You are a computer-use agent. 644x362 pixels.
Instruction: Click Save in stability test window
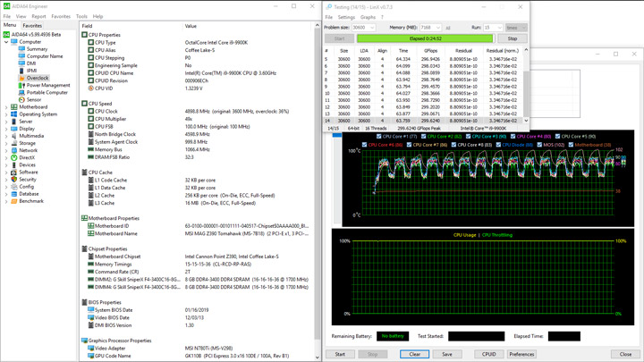(x=447, y=354)
